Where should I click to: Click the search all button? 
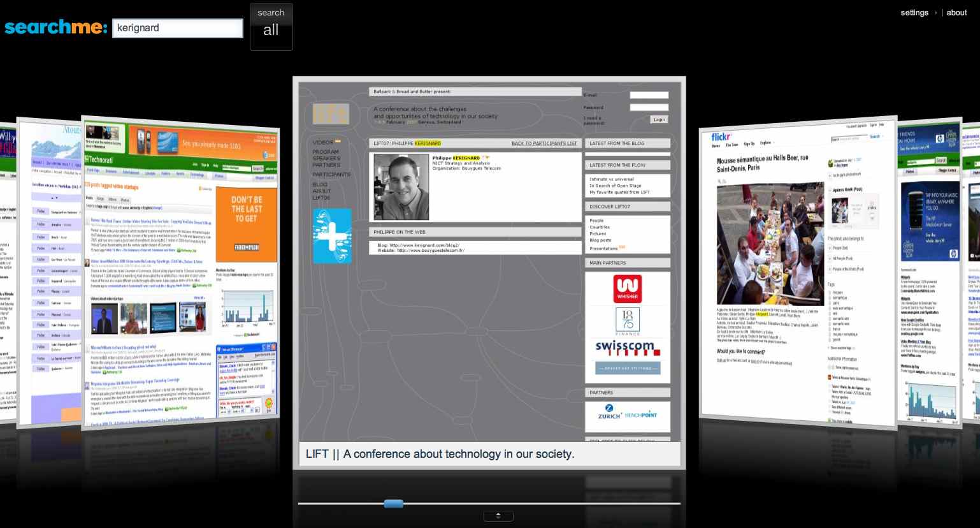tap(271, 26)
